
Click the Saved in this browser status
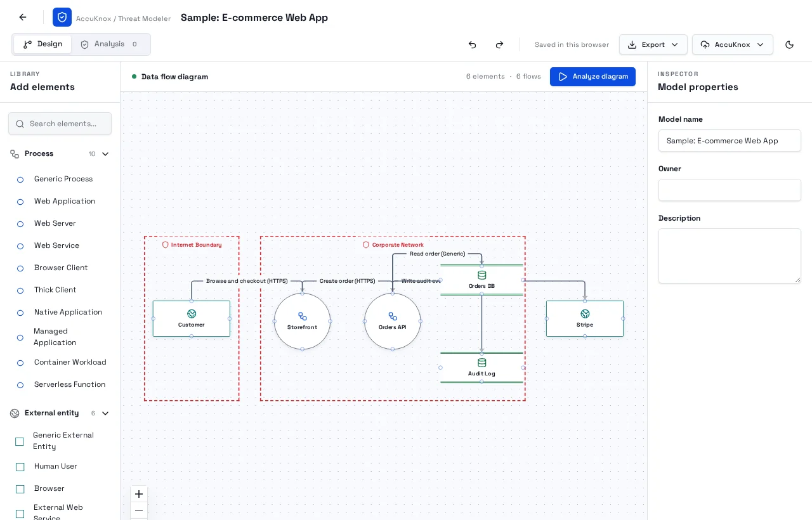[572, 45]
